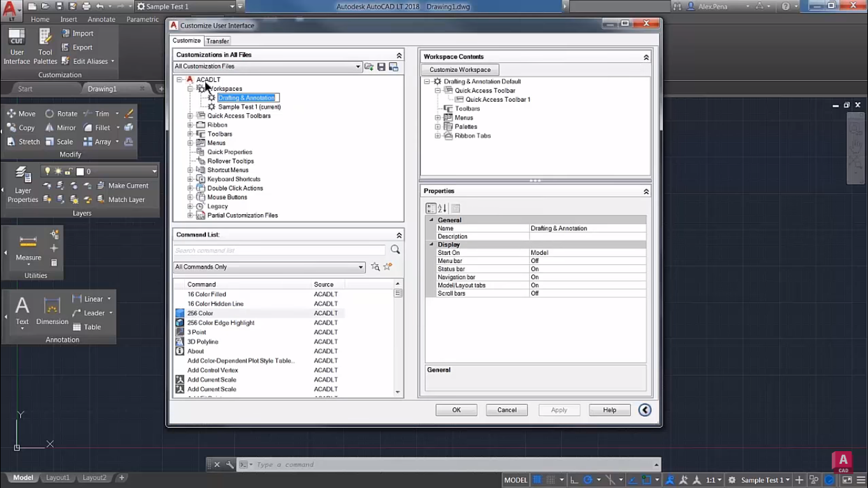Viewport: 868px width, 488px height.
Task: Open the User Interface CUI tool
Action: coord(17,46)
